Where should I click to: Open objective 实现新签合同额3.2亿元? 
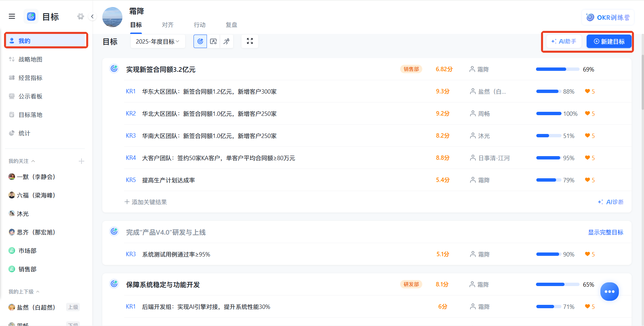pyautogui.click(x=161, y=69)
